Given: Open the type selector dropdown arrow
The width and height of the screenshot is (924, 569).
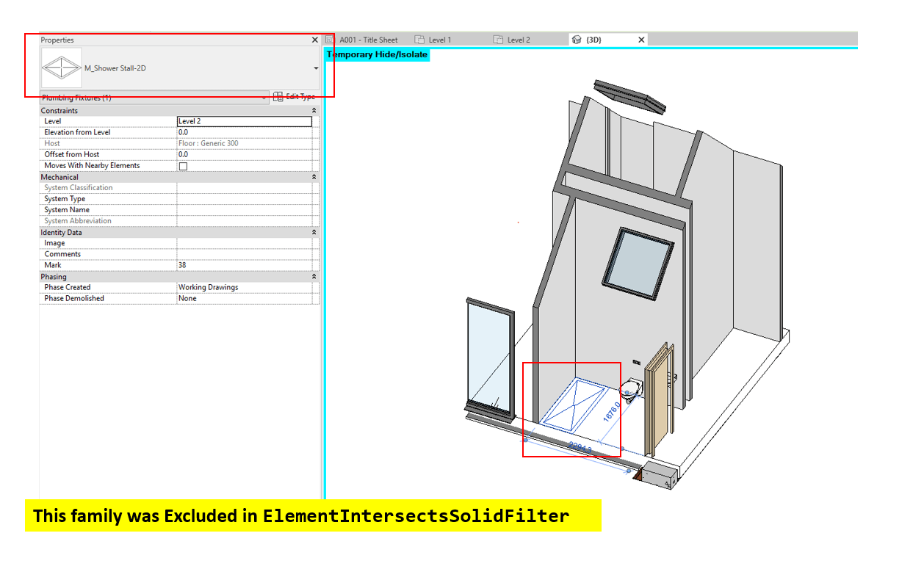Looking at the screenshot, I should pos(316,68).
